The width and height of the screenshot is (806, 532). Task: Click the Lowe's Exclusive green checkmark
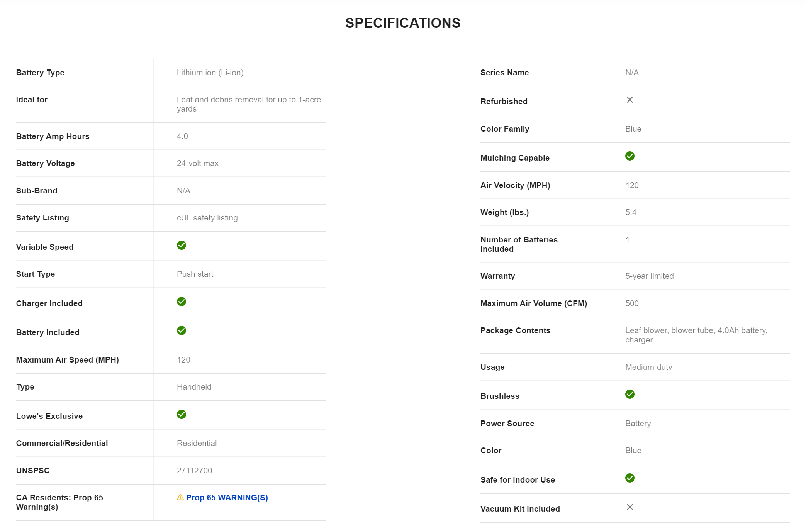point(182,415)
